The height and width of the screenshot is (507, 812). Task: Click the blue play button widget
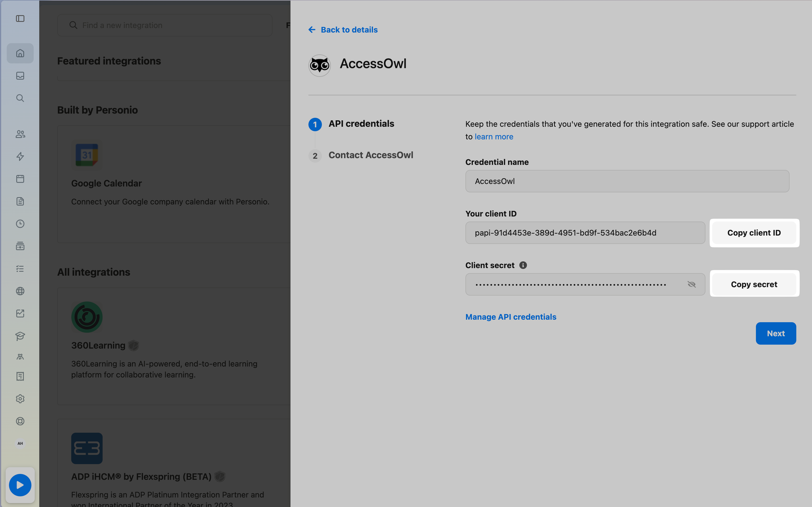[20, 485]
